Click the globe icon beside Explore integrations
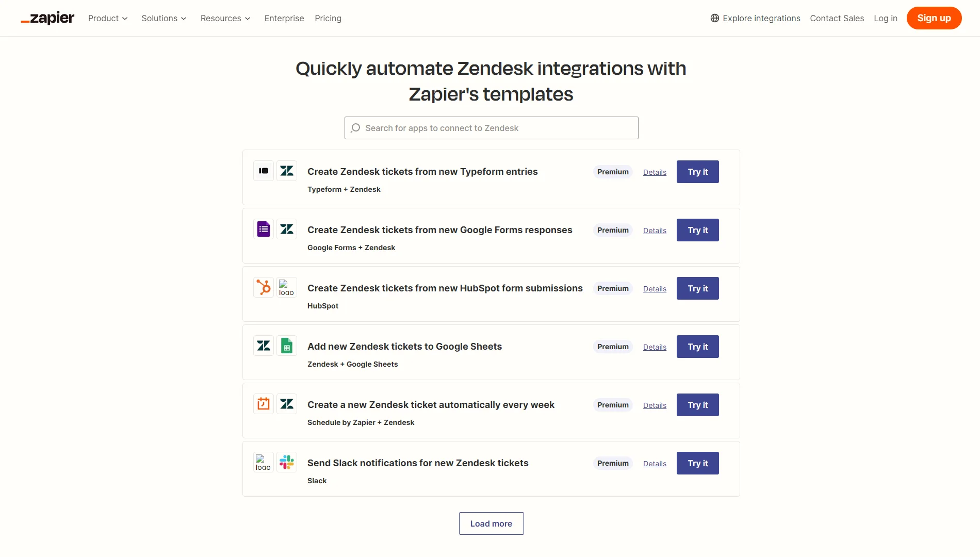Screen dimensions: 980x557 pos(715,18)
